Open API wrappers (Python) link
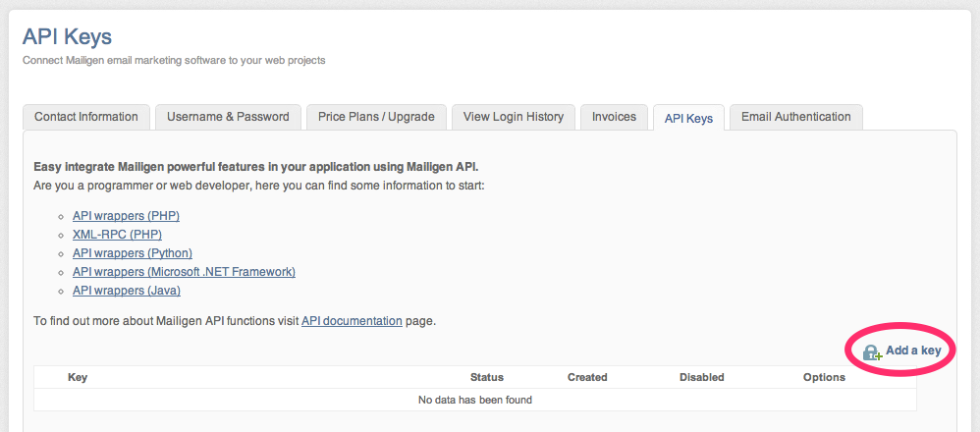Viewport: 980px width, 432px height. (133, 253)
